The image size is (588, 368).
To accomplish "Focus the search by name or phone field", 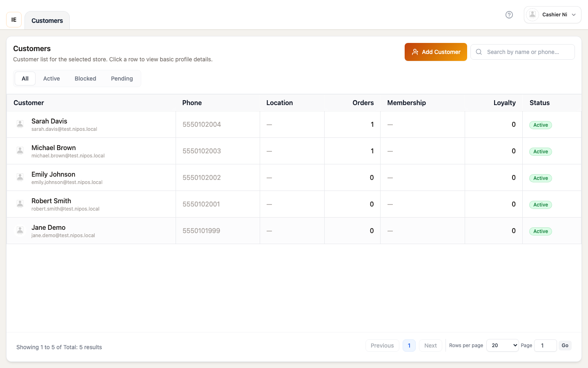I will click(x=523, y=52).
